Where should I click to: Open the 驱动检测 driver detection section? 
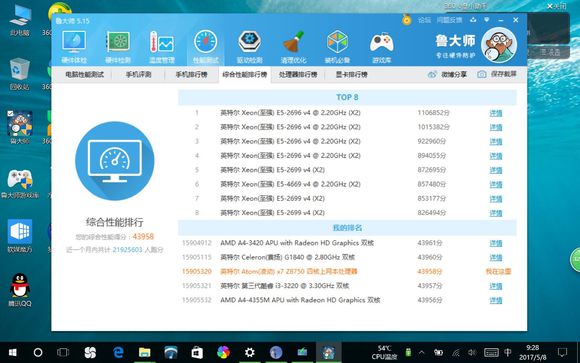click(250, 47)
